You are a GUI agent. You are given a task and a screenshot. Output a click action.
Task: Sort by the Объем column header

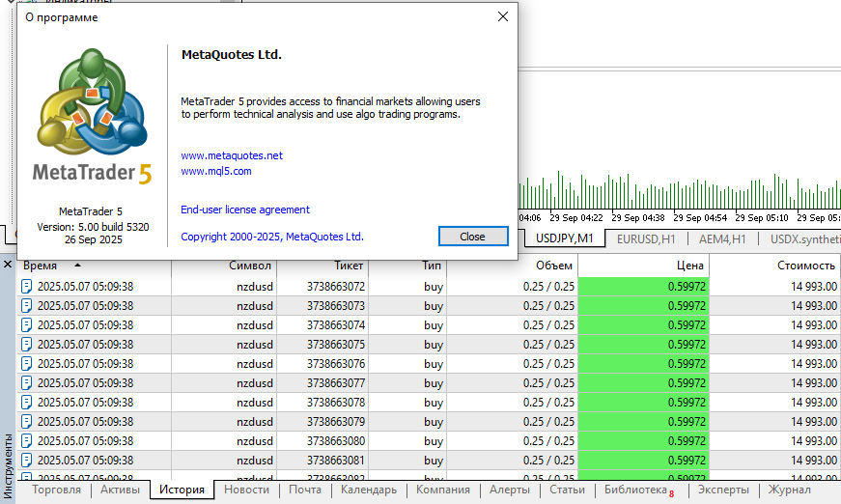[512, 266]
